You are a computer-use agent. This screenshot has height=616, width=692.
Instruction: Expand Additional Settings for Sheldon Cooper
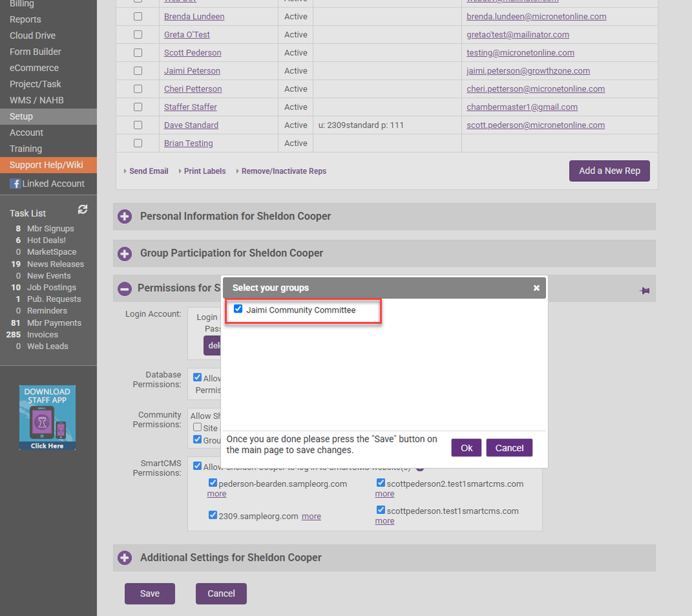click(124, 558)
